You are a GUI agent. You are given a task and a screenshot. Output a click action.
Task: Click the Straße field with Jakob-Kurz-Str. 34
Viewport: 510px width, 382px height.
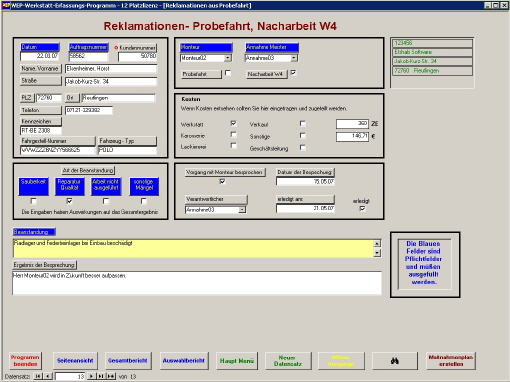coord(111,81)
